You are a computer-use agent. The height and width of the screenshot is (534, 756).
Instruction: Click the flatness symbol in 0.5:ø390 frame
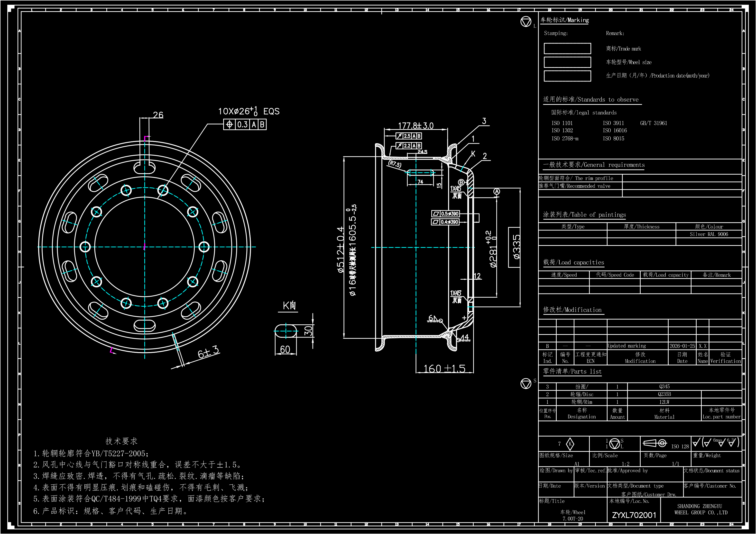(x=436, y=214)
